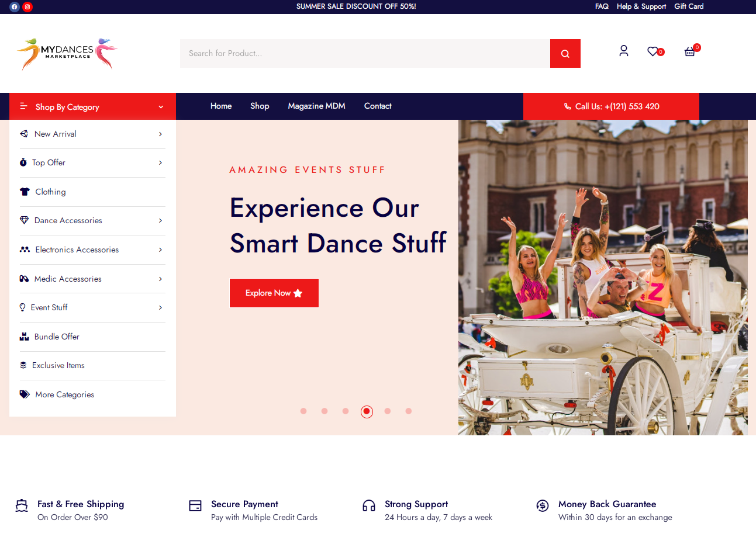The image size is (756, 551).
Task: Click the Strong Support headphones icon
Action: (x=369, y=505)
